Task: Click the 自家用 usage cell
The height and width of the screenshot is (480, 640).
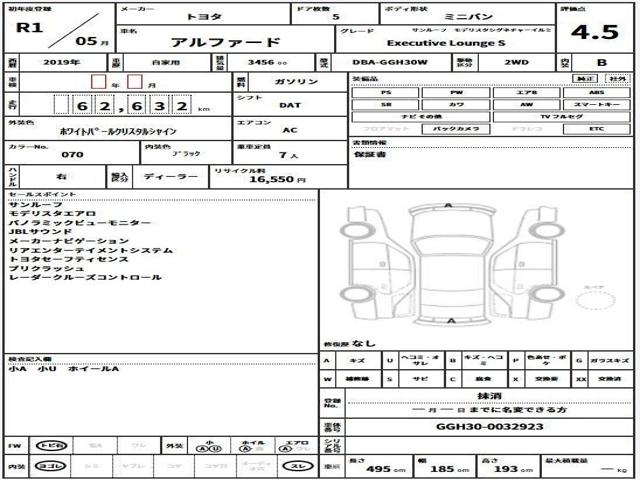Action: (x=166, y=63)
